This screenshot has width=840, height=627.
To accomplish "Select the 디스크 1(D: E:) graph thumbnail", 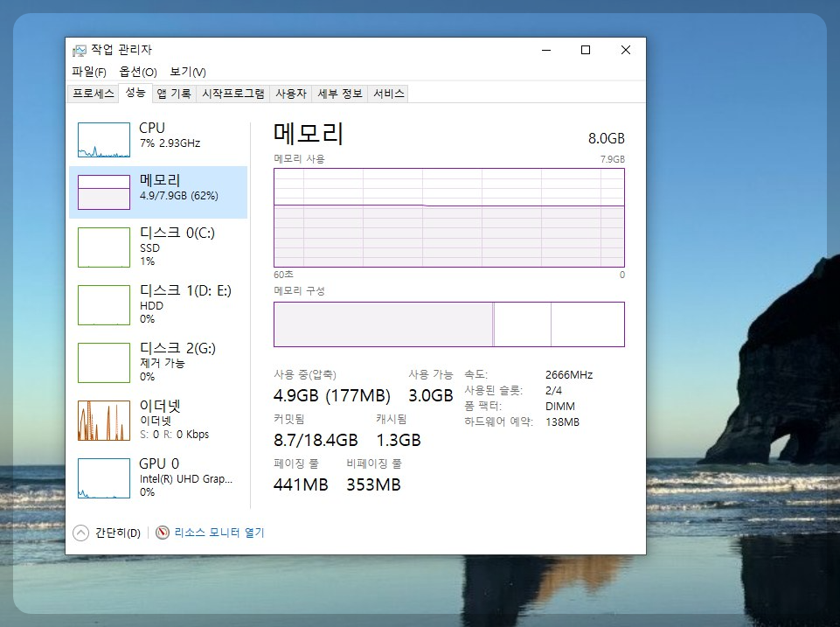I will click(x=104, y=305).
